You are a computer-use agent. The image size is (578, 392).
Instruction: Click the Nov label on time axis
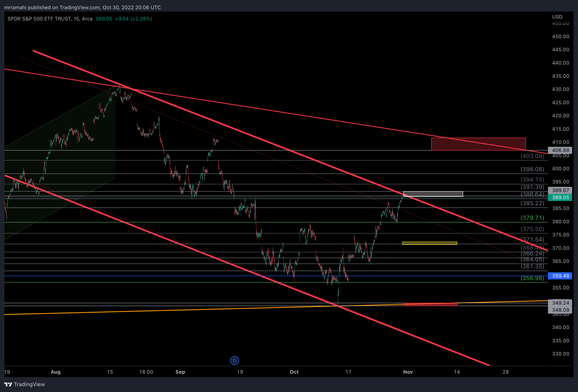click(408, 372)
